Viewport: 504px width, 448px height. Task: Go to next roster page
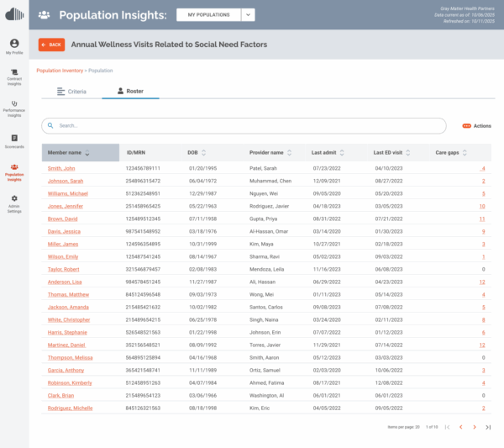click(x=475, y=427)
